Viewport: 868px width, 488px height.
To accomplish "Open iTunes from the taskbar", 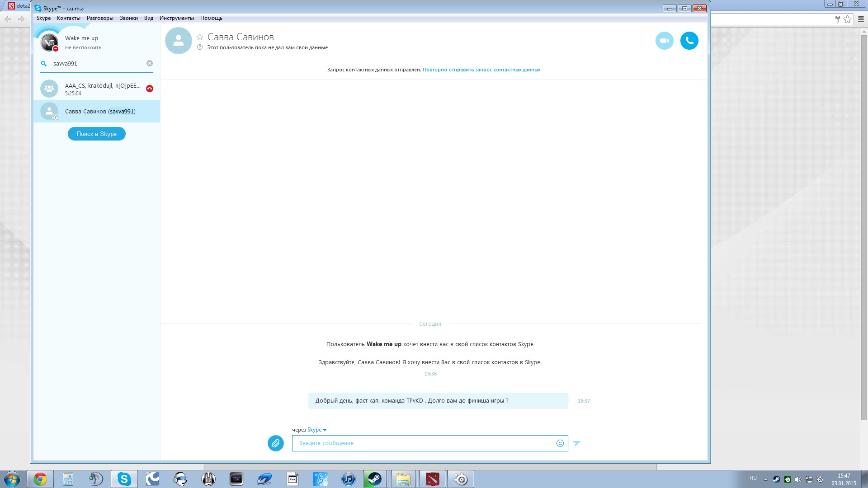I will 348,479.
